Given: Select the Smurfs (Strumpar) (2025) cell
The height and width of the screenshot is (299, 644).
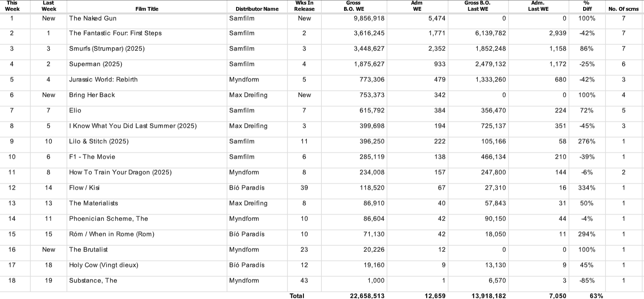Looking at the screenshot, I should click(x=107, y=49).
